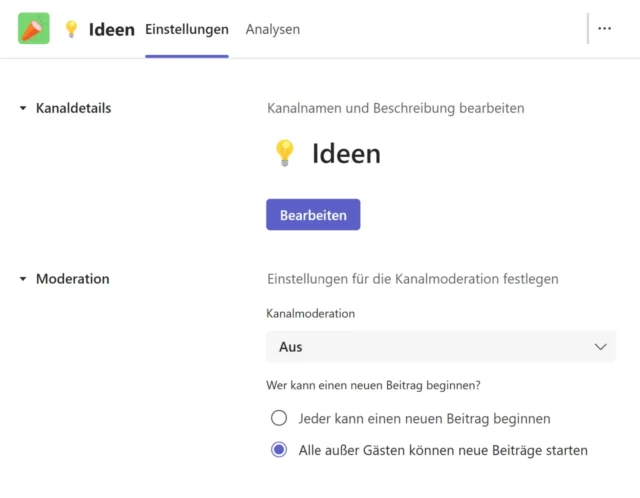Open the Analysen tab
Viewport: 640px width, 498px height.
point(273,29)
